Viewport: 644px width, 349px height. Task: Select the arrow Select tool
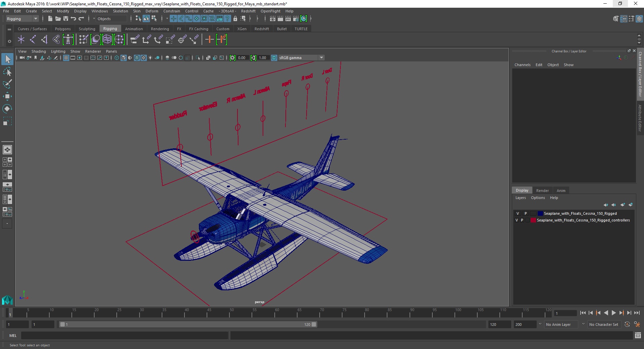(7, 59)
